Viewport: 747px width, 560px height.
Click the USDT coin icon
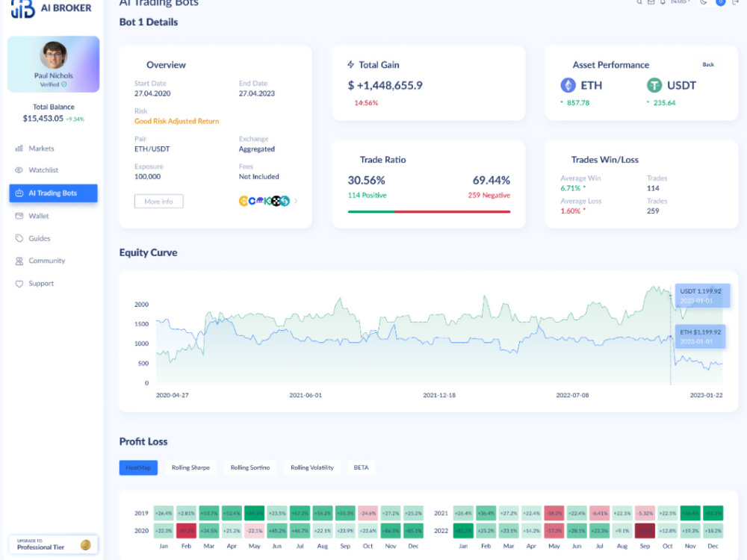(x=654, y=86)
